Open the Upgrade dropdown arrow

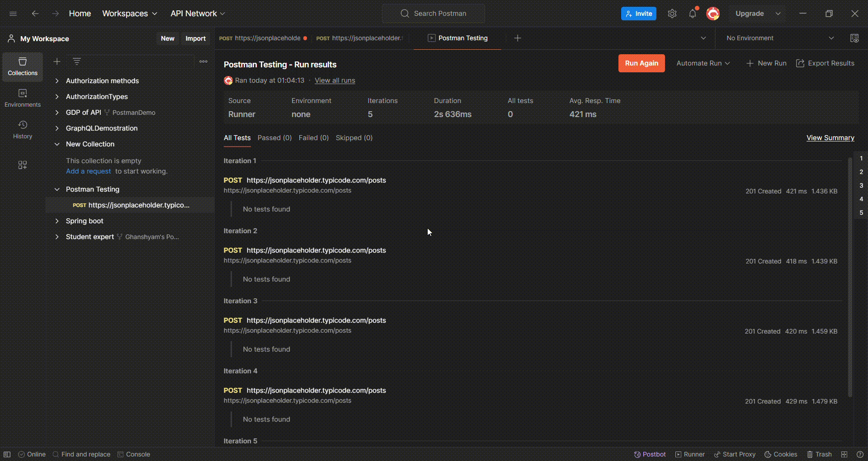tap(778, 14)
